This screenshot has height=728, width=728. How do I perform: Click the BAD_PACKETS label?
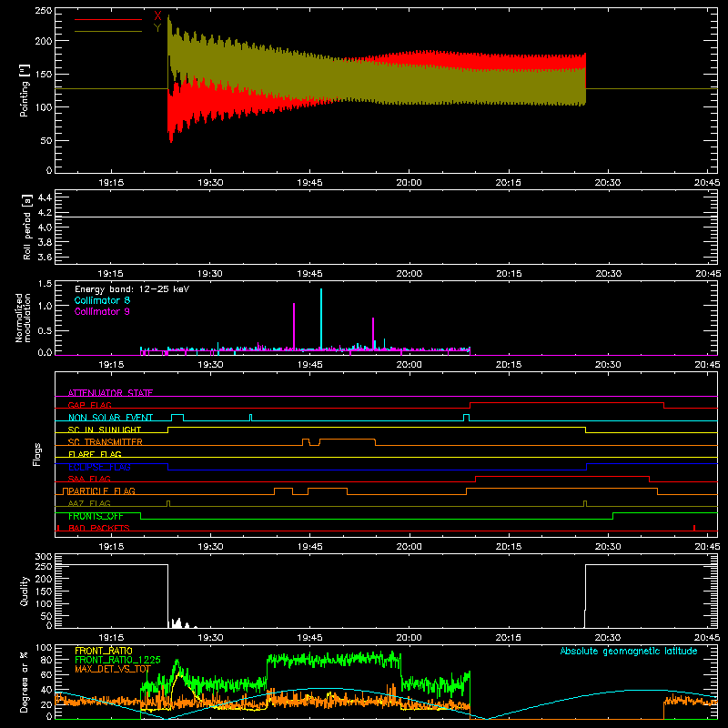(99, 528)
